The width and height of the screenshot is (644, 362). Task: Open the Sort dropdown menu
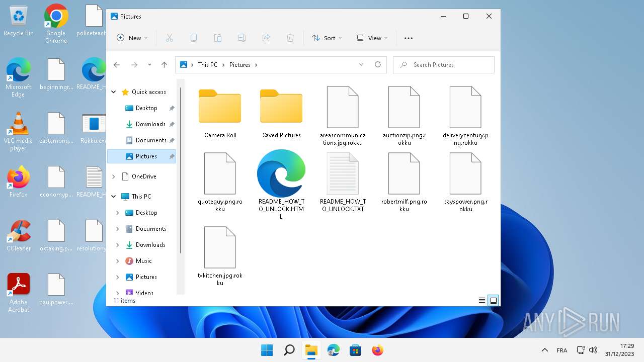[x=327, y=38]
